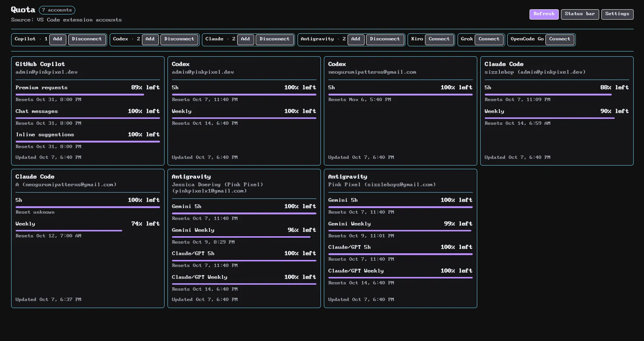The height and width of the screenshot is (341, 644).
Task: Click 'Resets Oct 14, 6:59 AM' text
Action: 517,123
